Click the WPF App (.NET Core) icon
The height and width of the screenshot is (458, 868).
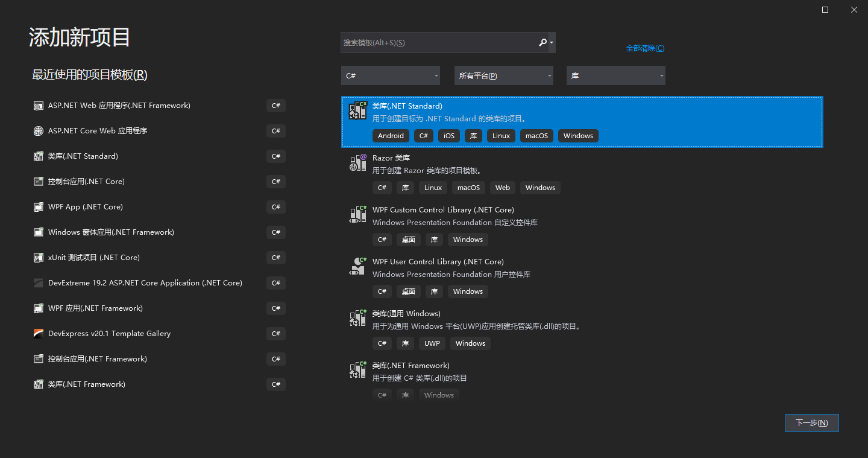pyautogui.click(x=39, y=207)
